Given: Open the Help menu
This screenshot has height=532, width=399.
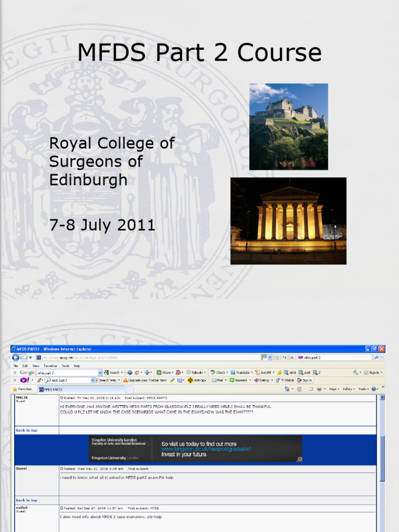Looking at the screenshot, I should (77, 366).
